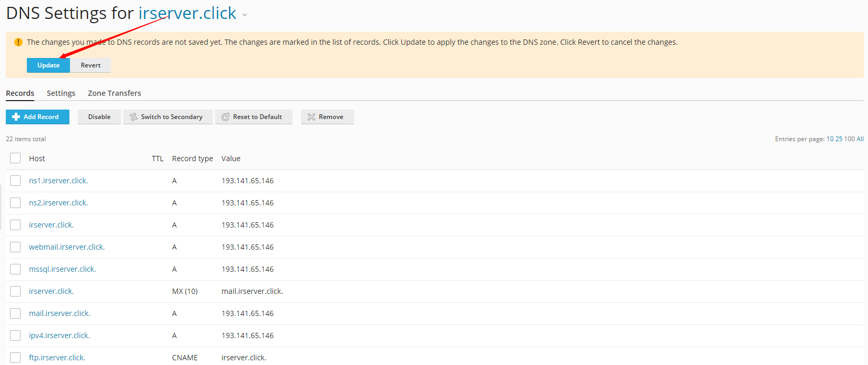Tick the checkbox next to ftp.irserver.click
This screenshot has width=868, height=365.
point(15,358)
